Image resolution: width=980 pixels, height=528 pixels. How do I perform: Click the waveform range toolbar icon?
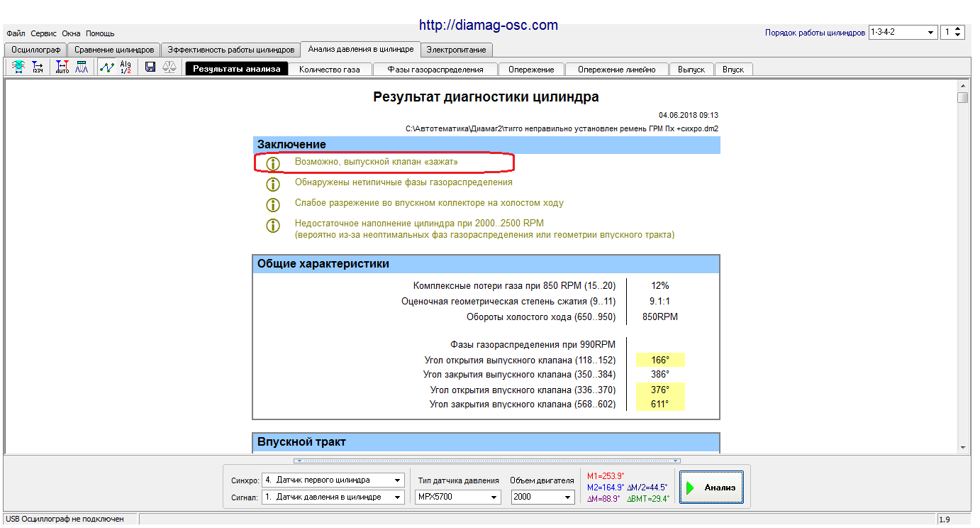click(x=17, y=67)
